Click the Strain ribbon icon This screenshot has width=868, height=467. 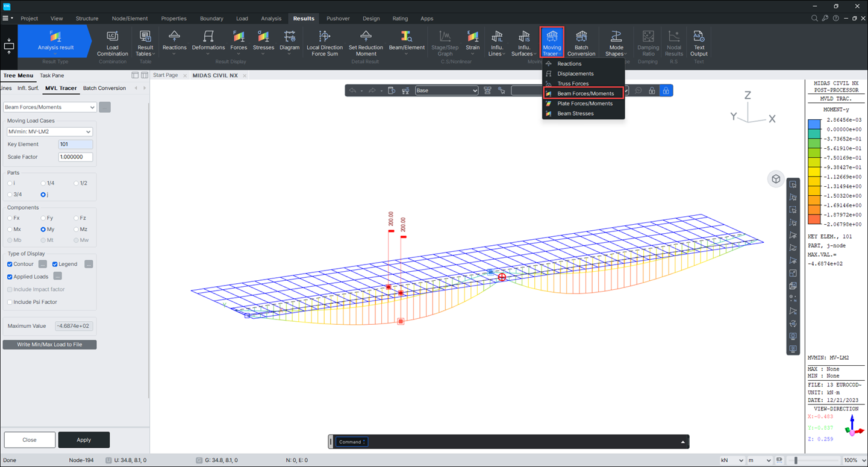tap(473, 42)
